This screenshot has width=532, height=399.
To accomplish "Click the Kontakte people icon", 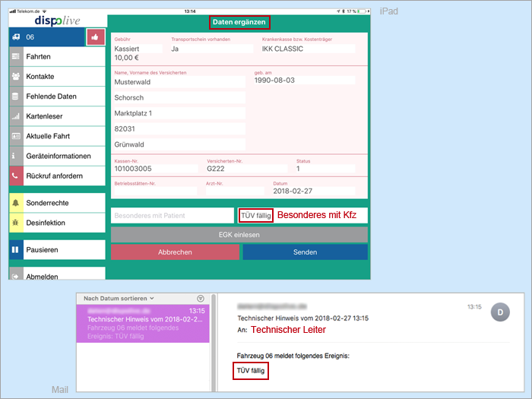I will (16, 77).
